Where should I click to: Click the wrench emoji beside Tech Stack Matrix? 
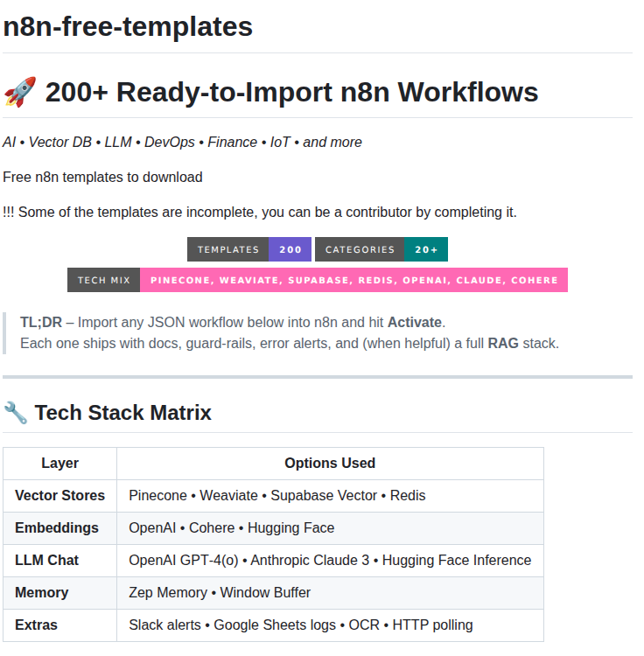(16, 413)
